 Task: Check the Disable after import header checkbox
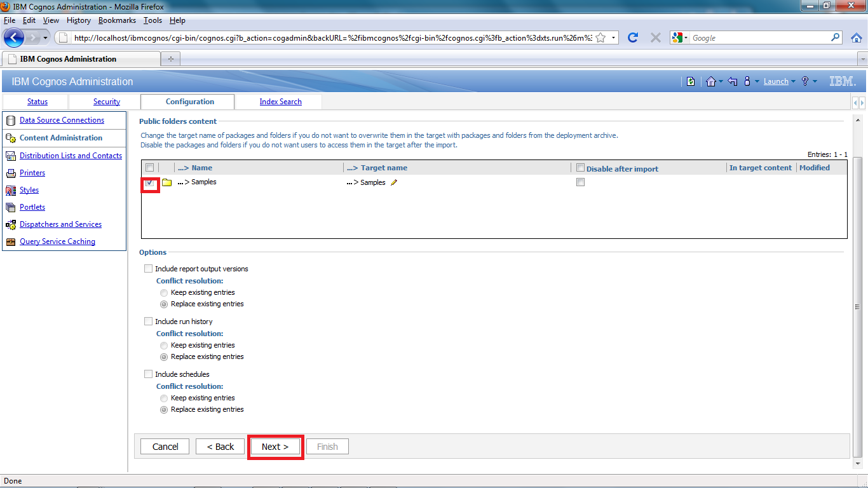pyautogui.click(x=580, y=168)
